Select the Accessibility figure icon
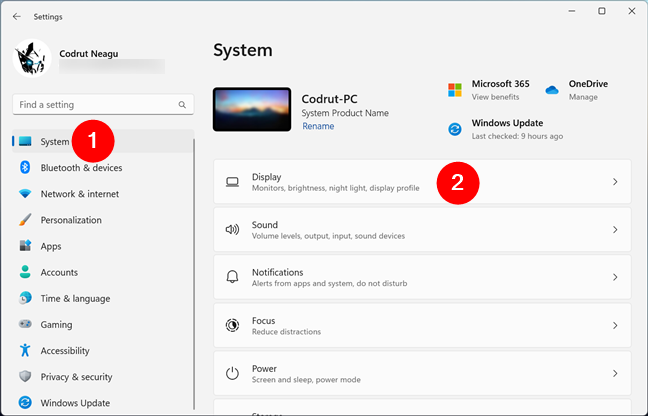Image resolution: width=648 pixels, height=416 pixels. 25,351
